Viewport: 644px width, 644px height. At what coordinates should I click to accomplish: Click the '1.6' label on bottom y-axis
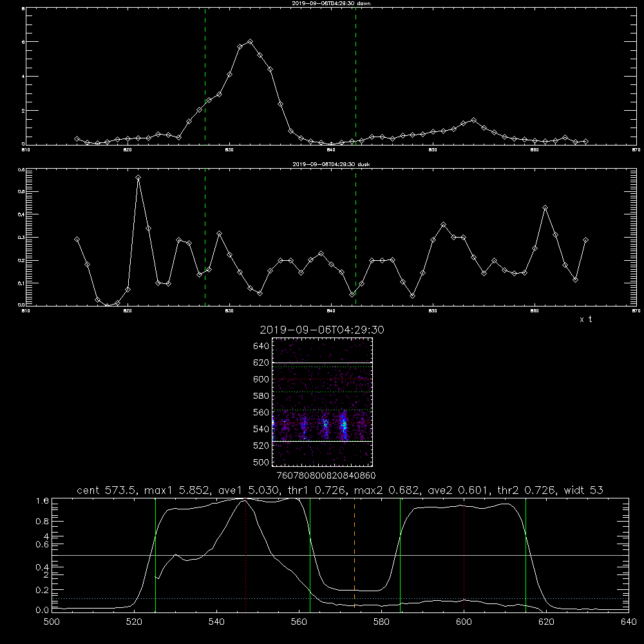point(43,500)
